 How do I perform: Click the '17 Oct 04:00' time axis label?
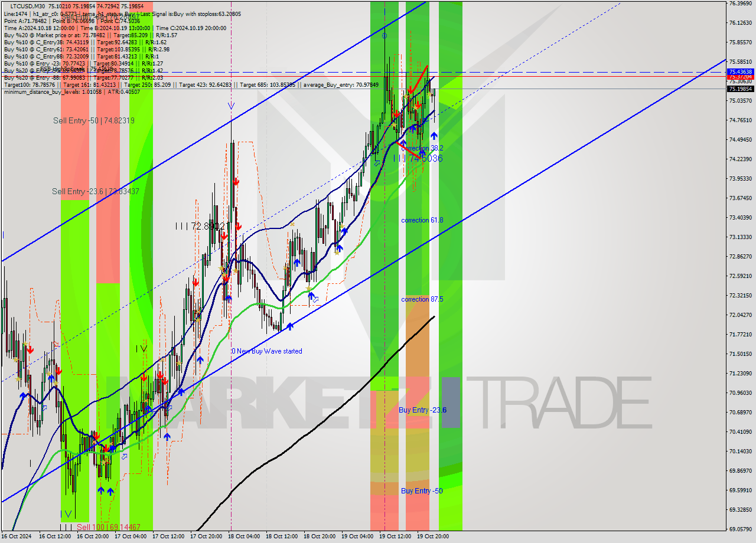130,537
